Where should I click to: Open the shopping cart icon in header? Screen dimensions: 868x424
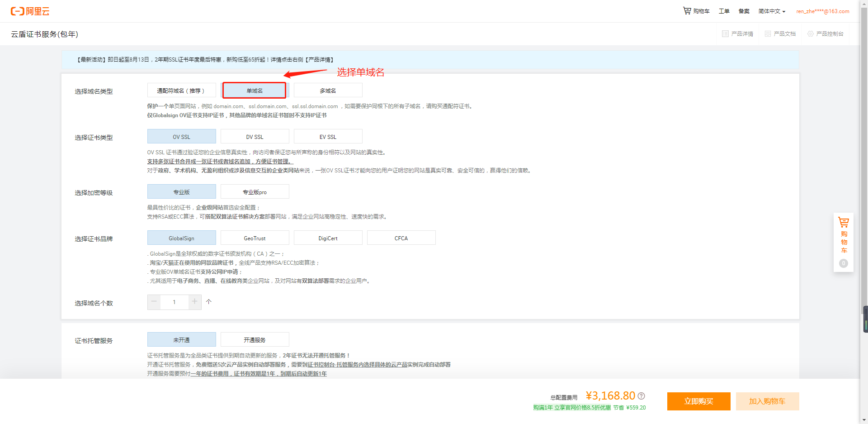687,11
